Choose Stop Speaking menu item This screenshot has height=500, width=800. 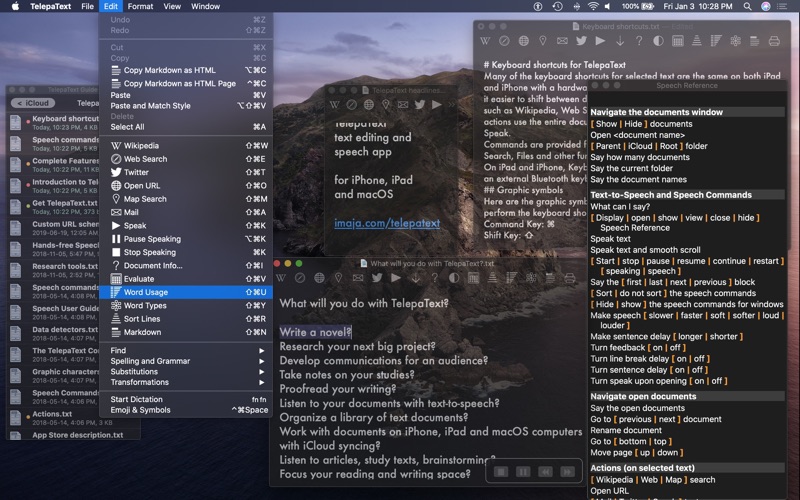(x=186, y=252)
